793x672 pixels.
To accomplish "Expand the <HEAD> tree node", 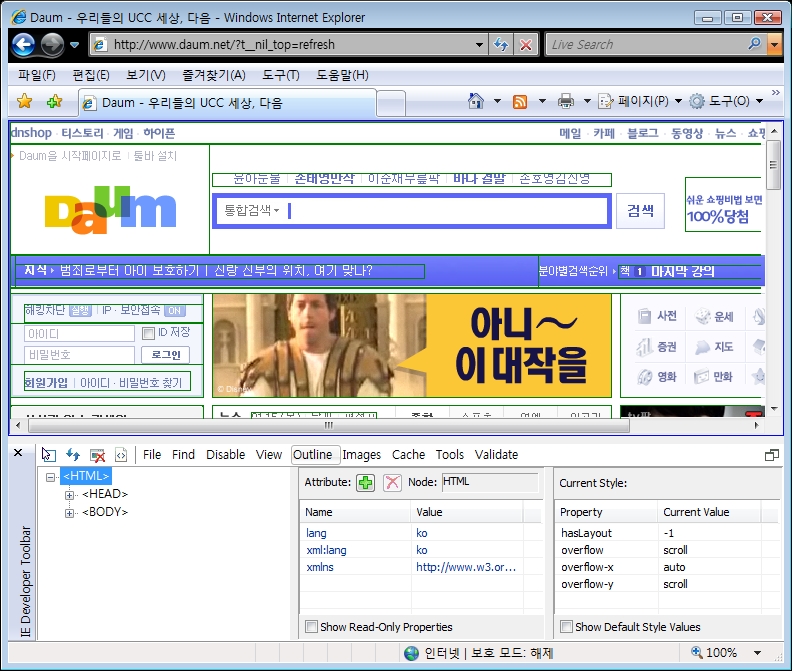I will tap(69, 495).
